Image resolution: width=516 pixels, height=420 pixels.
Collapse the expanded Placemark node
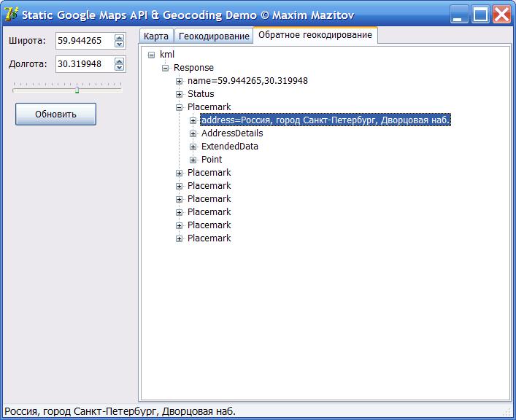click(x=179, y=107)
